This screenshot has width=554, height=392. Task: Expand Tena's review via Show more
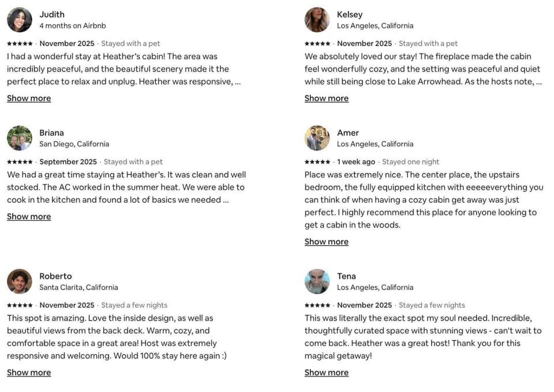click(326, 373)
